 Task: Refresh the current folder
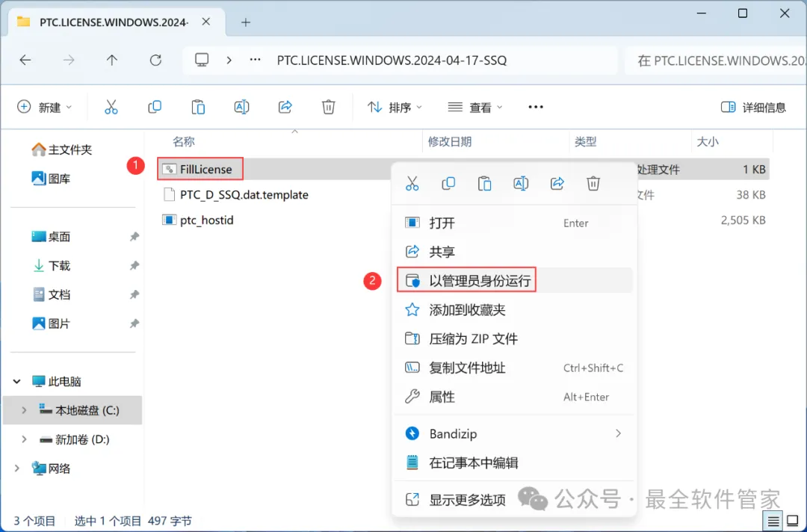pyautogui.click(x=155, y=61)
